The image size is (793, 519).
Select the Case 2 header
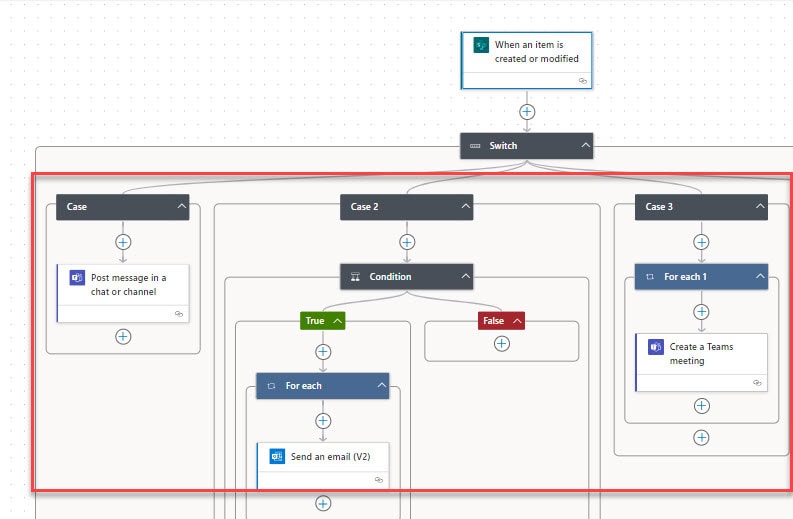407,207
